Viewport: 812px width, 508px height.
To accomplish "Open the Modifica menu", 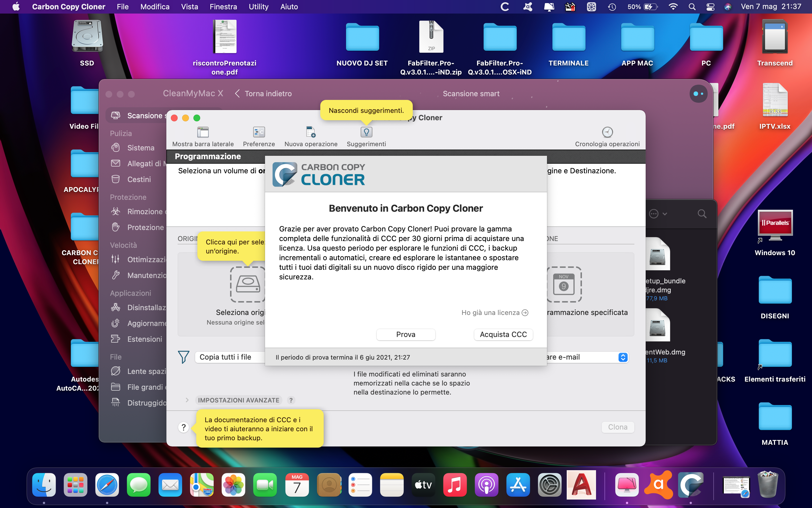I will [x=155, y=7].
